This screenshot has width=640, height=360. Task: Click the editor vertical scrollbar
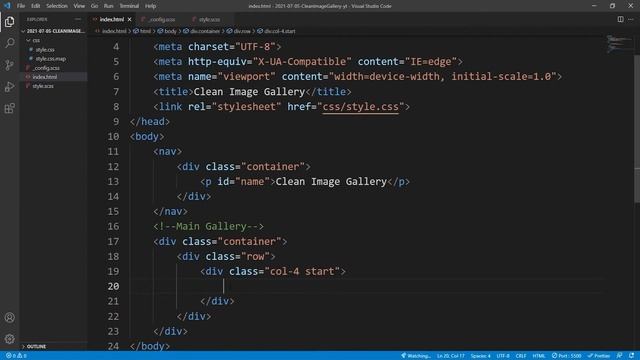pos(637,128)
